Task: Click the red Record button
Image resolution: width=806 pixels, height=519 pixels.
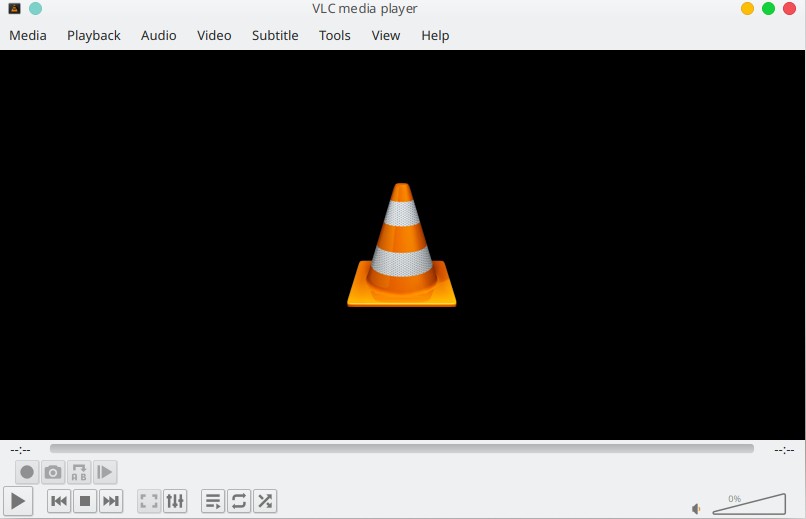Action: coord(27,472)
